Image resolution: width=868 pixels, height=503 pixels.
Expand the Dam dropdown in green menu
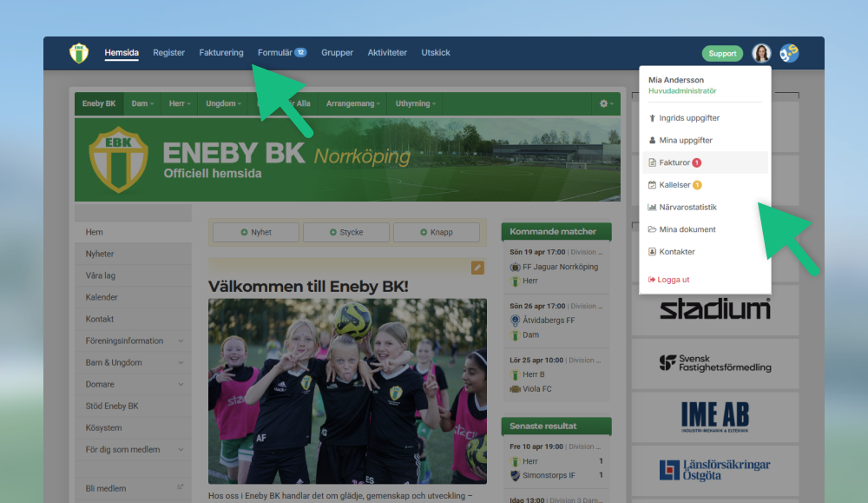point(142,103)
